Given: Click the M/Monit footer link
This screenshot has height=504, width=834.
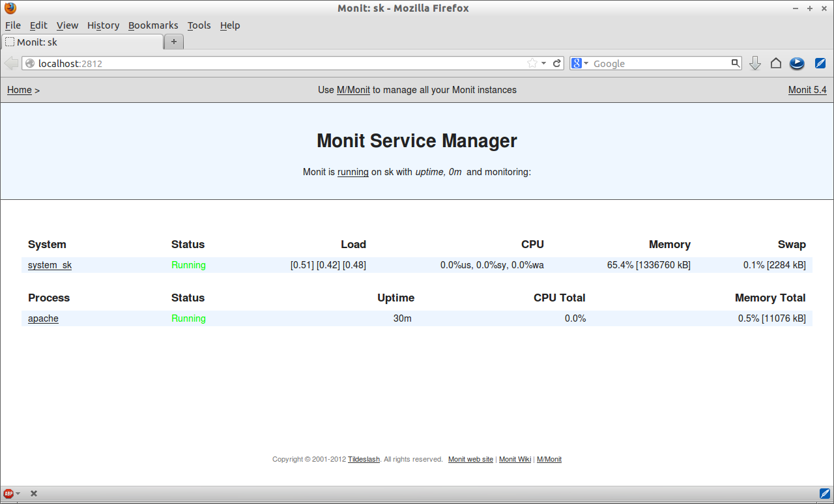Looking at the screenshot, I should coord(549,459).
